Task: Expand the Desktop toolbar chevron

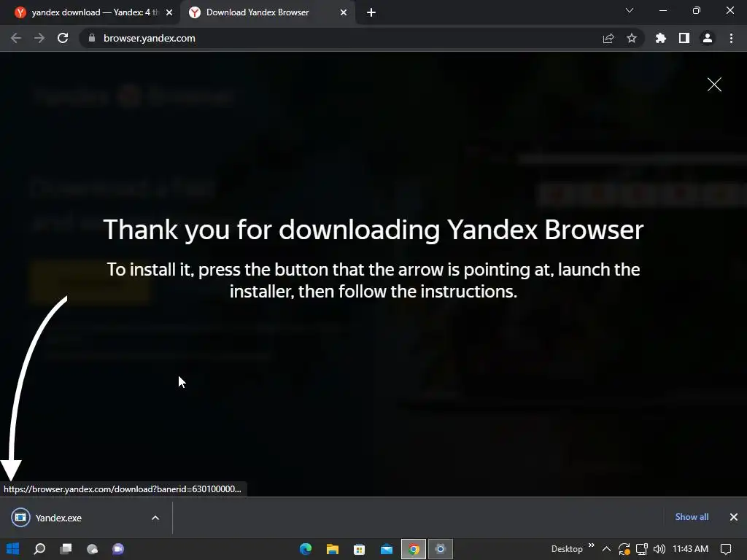Action: pyautogui.click(x=592, y=545)
